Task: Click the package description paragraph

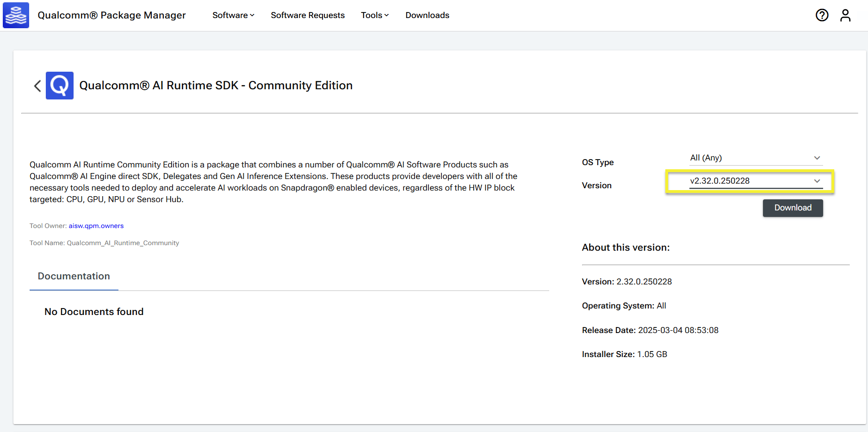Action: [x=273, y=182]
